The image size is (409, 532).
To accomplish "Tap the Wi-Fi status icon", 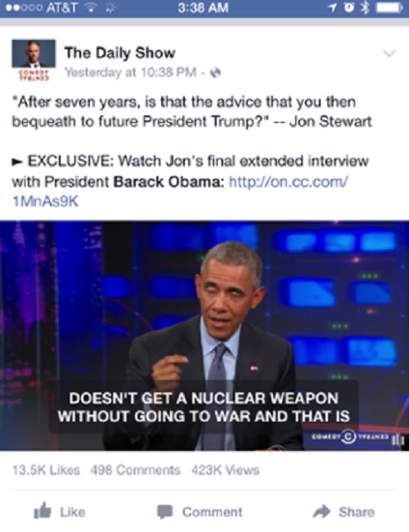I will [x=91, y=7].
